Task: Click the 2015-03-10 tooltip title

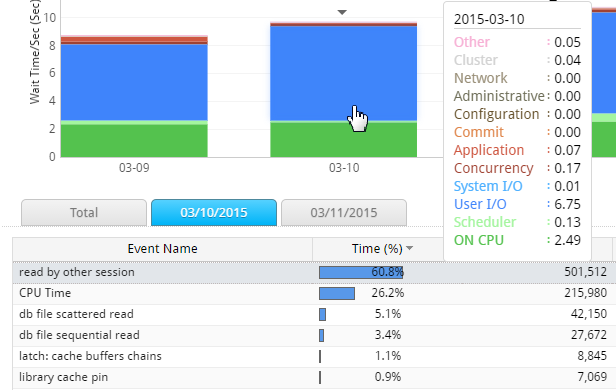Action: pos(489,19)
